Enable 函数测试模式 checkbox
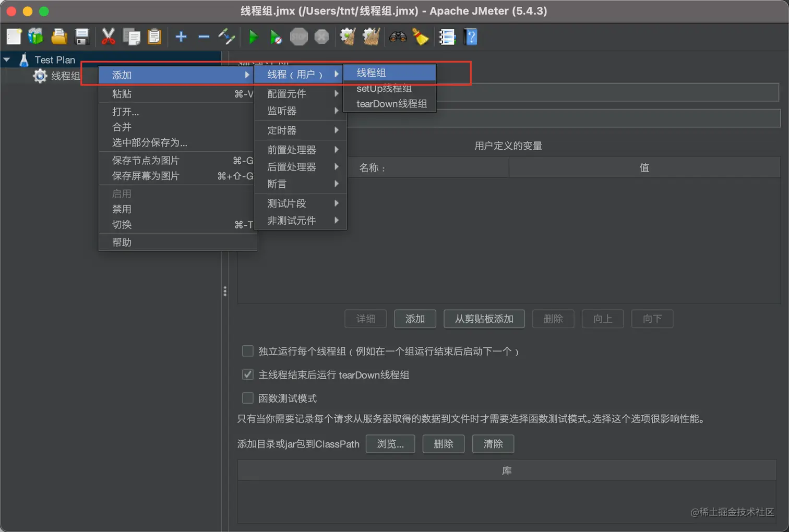 [x=248, y=398]
